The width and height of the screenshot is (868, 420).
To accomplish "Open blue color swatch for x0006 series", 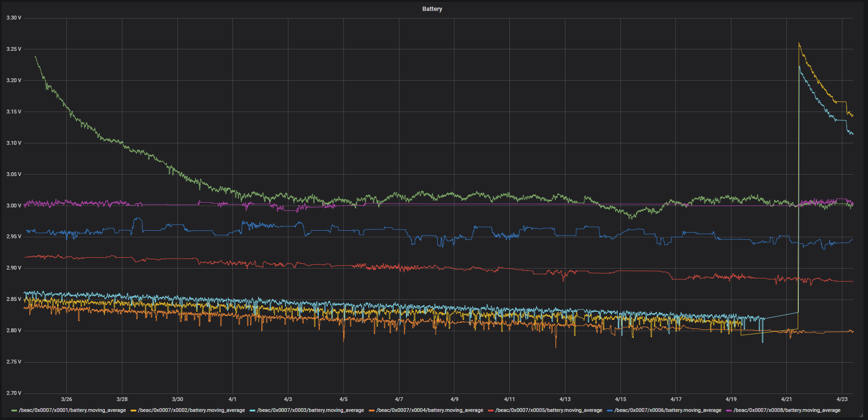I will click(x=609, y=411).
